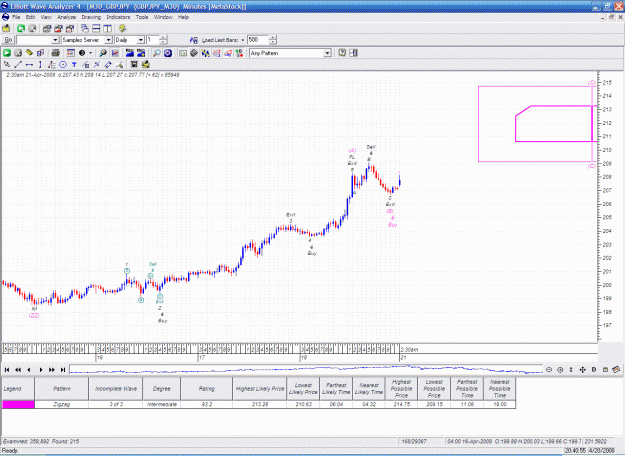This screenshot has height=456, width=625.
Task: Click black circle icon
Action: (x=82, y=53)
